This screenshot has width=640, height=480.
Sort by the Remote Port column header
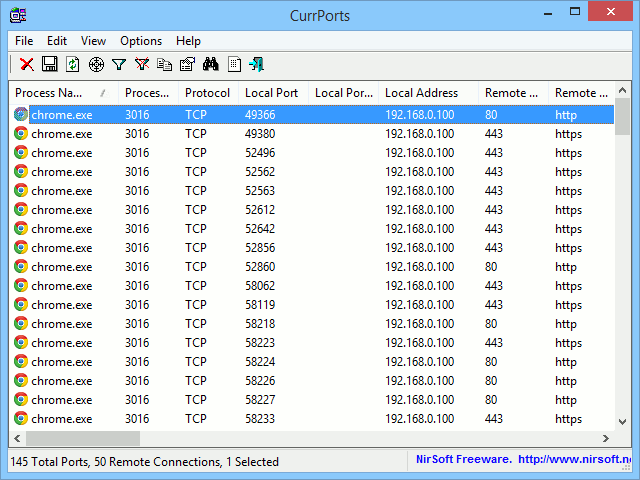[x=513, y=93]
